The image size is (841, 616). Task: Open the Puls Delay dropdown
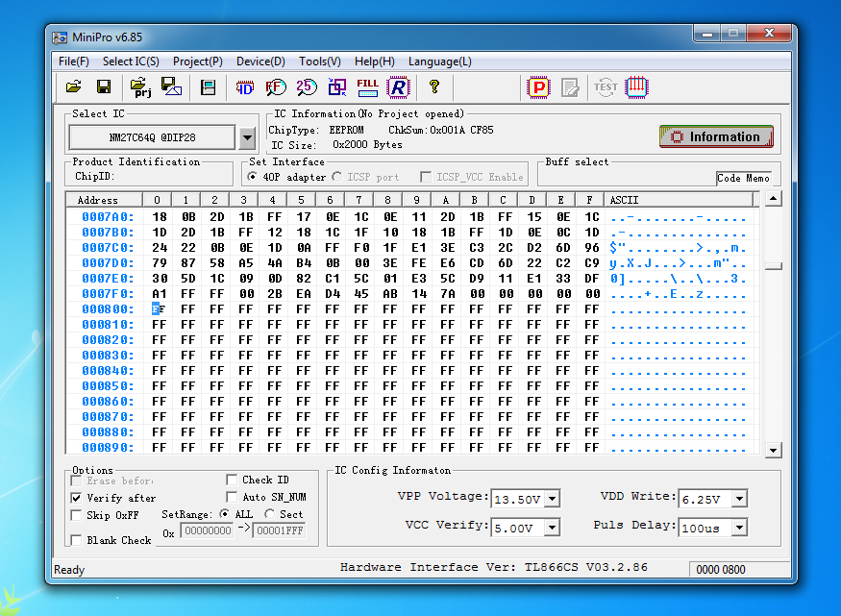click(x=739, y=528)
